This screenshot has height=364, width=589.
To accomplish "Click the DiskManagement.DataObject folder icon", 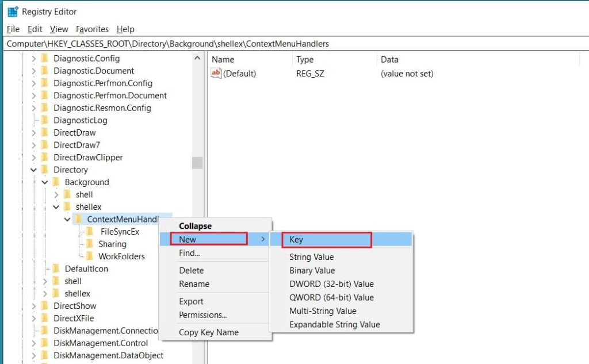I will pos(44,356).
